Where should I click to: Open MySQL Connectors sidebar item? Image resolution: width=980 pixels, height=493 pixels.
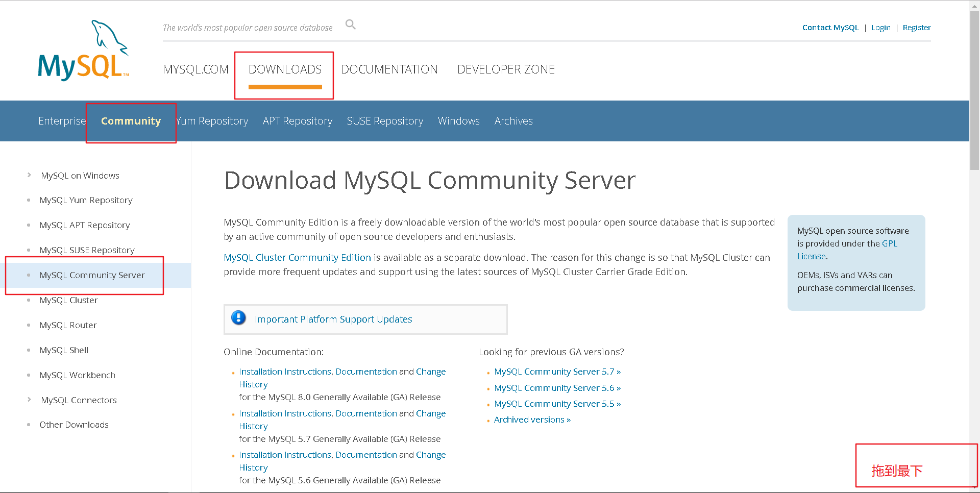click(79, 400)
